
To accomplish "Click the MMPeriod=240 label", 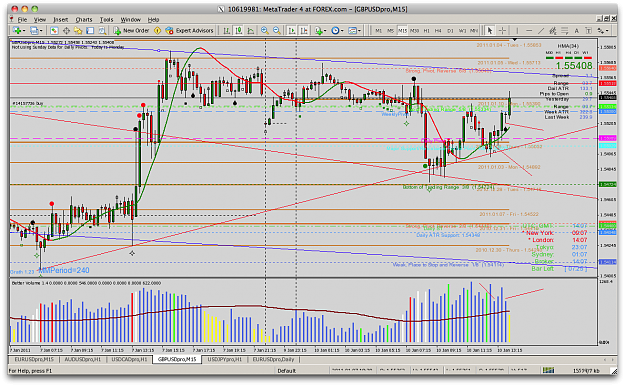I will point(64,270).
